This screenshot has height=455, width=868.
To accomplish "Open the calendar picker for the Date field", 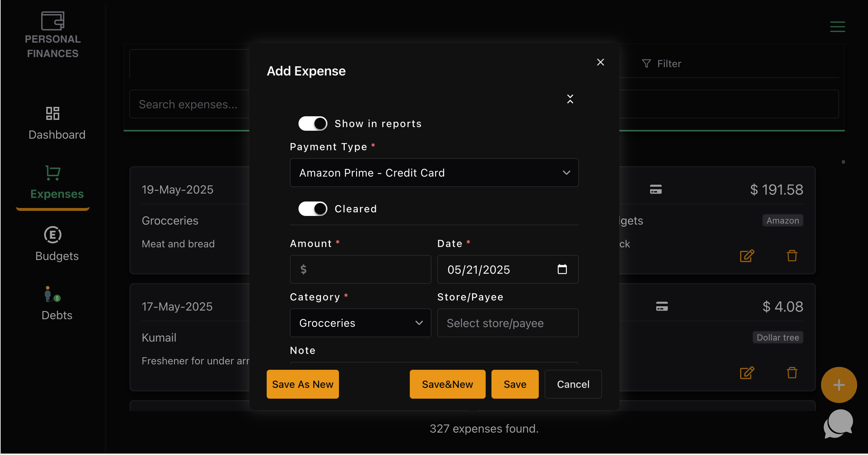I will pos(562,269).
